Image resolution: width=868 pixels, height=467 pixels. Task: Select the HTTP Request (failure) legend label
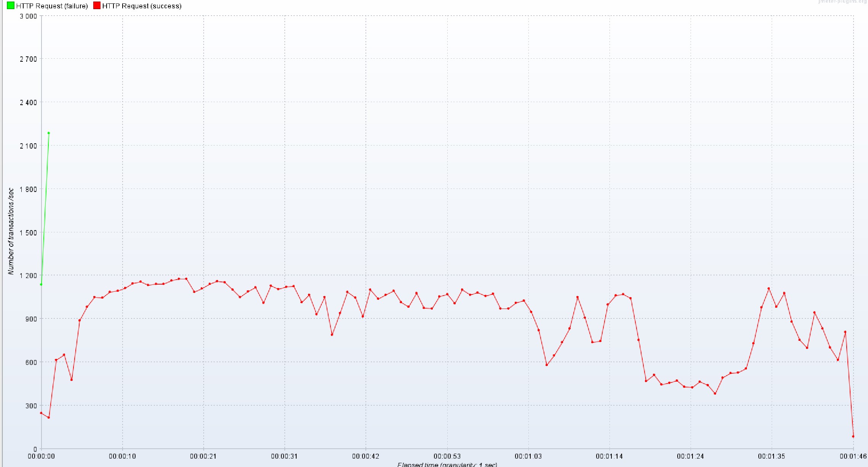click(x=52, y=6)
